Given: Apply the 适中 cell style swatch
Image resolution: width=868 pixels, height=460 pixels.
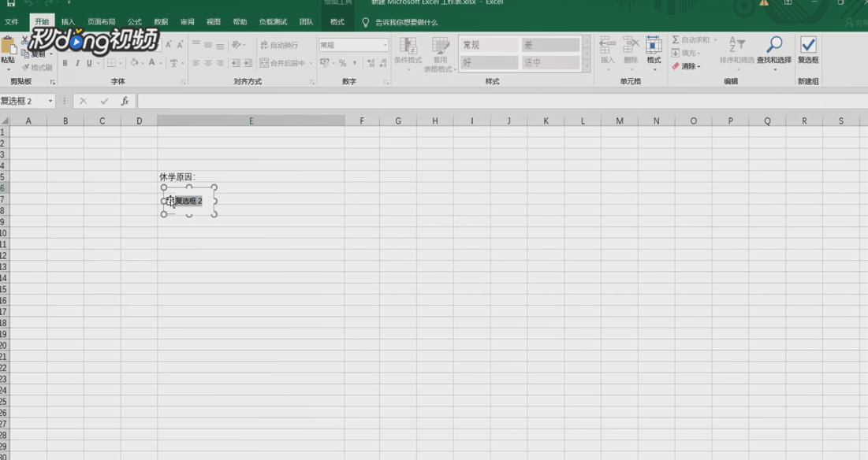Looking at the screenshot, I should (x=549, y=62).
